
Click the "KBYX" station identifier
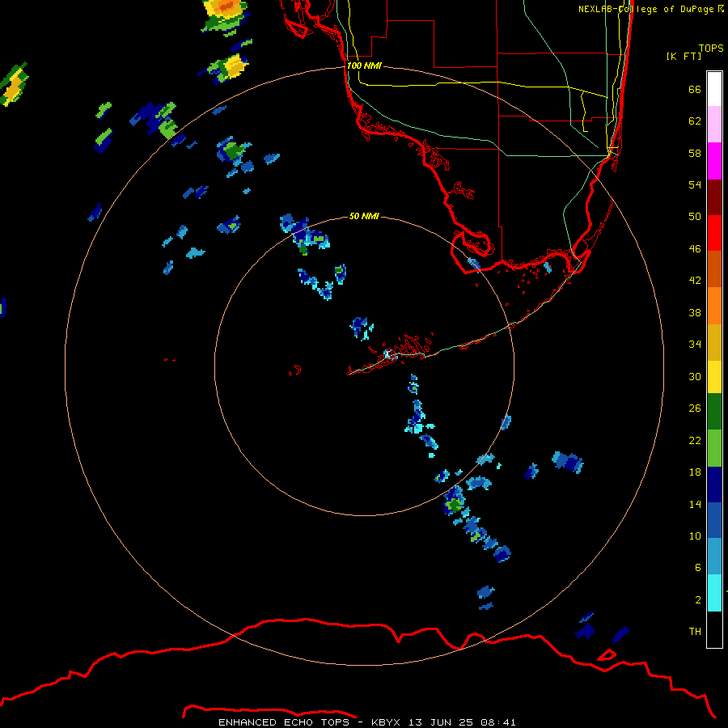(x=385, y=722)
